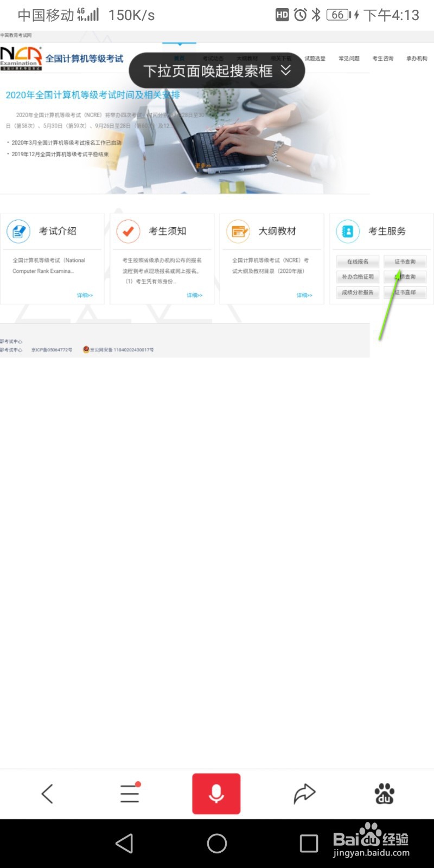The height and width of the screenshot is (868, 434).
Task: Open the 常见问题 nav menu item
Action: [349, 59]
